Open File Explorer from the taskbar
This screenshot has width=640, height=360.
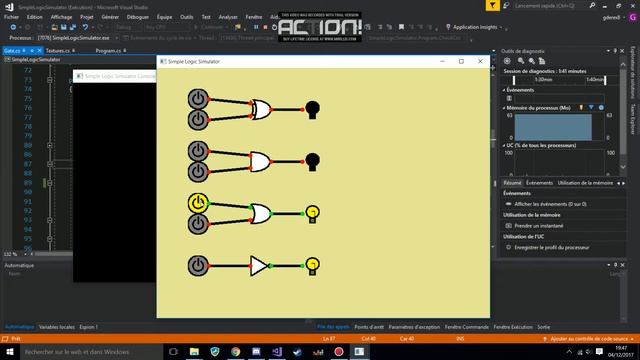[194, 352]
